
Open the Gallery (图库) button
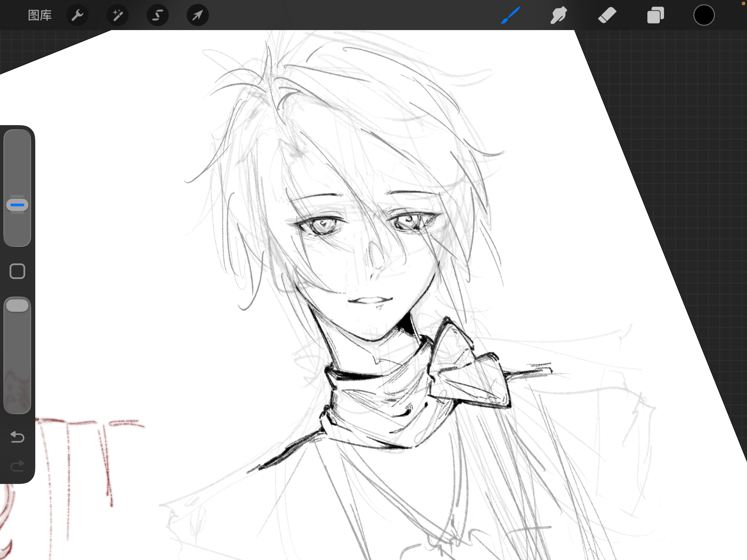[x=39, y=15]
